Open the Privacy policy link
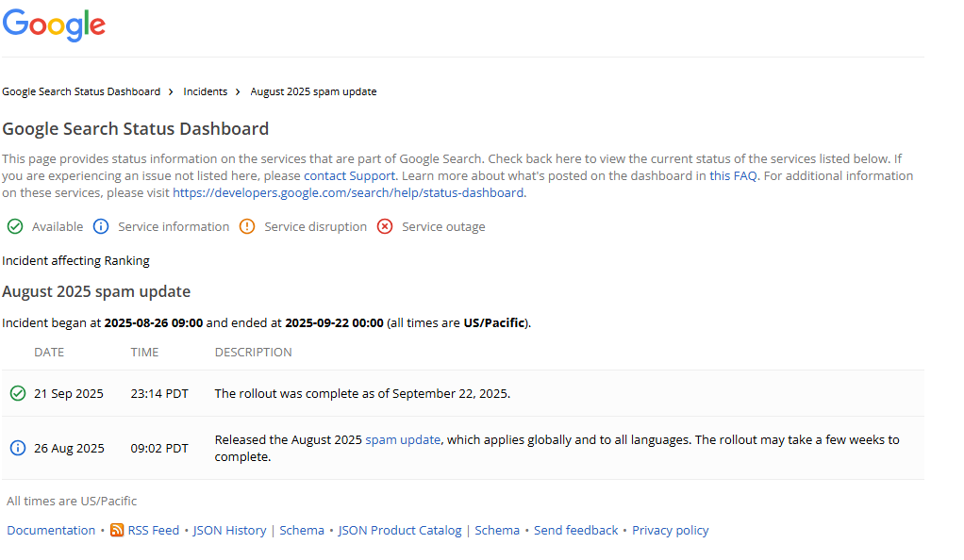The height and width of the screenshot is (560, 964). click(x=670, y=531)
